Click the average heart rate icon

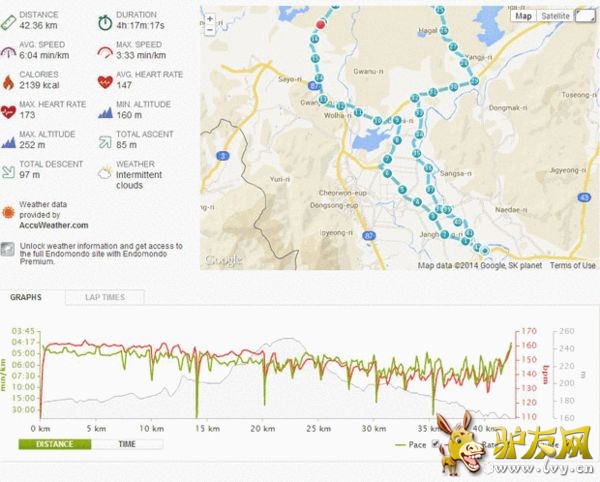(105, 80)
